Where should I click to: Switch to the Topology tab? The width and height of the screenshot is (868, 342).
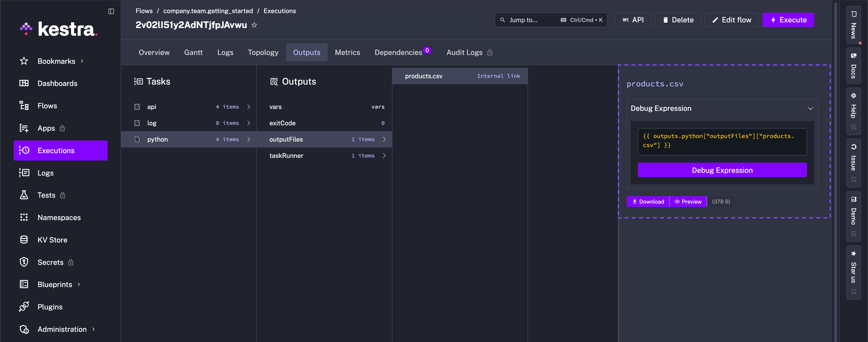click(x=263, y=52)
